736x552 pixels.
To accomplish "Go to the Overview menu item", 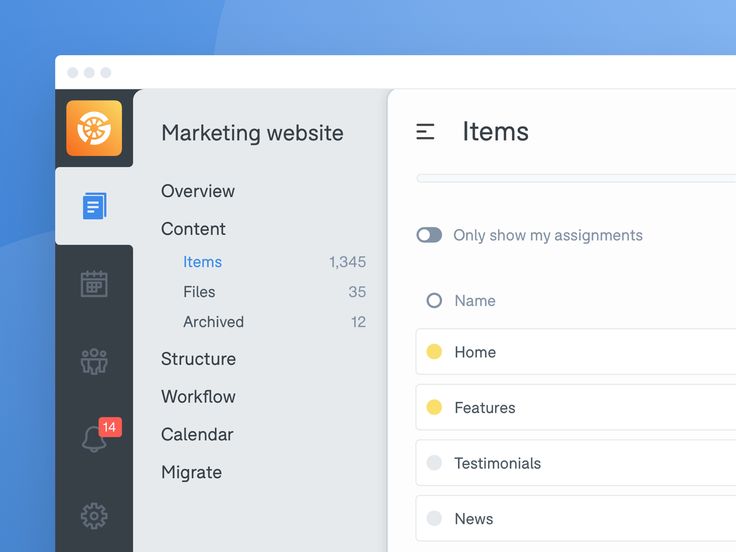I will tap(198, 191).
